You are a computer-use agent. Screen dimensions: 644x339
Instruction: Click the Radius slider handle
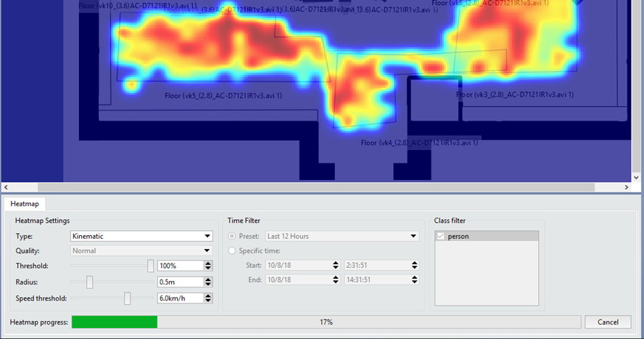pyautogui.click(x=90, y=282)
